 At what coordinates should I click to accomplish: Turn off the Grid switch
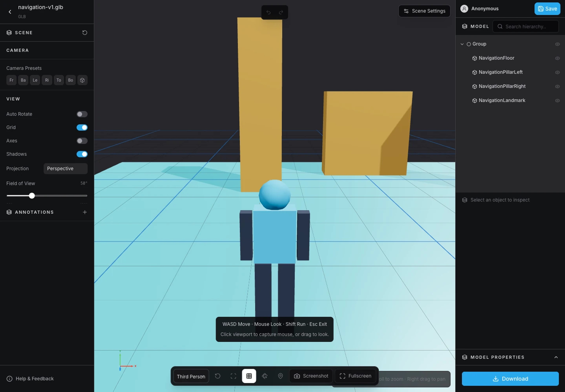click(82, 127)
